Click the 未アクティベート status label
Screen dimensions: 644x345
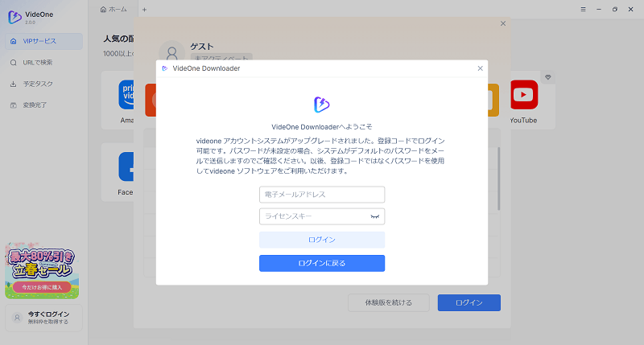tap(221, 58)
